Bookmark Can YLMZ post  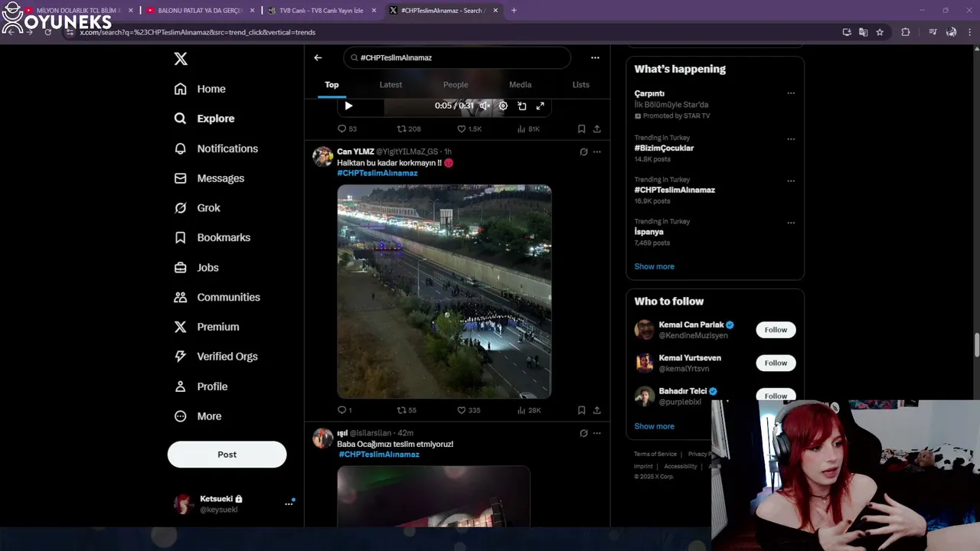581,410
